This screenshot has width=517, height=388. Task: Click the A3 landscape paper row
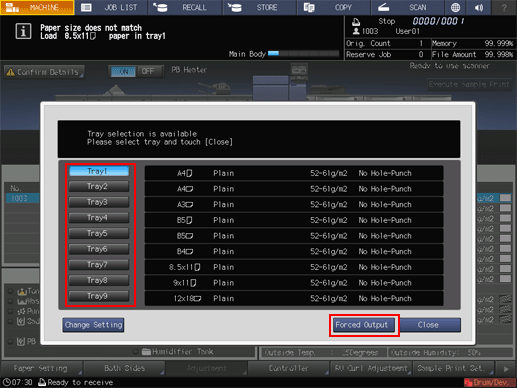(294, 205)
